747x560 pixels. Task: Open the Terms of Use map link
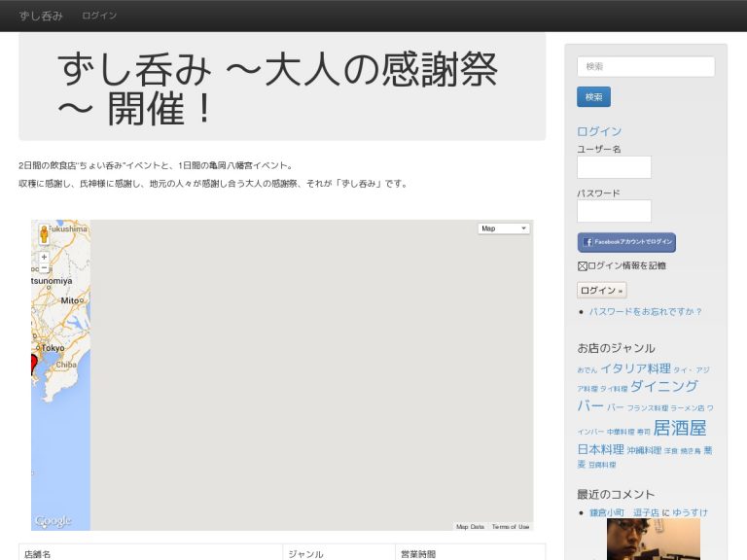(x=511, y=527)
